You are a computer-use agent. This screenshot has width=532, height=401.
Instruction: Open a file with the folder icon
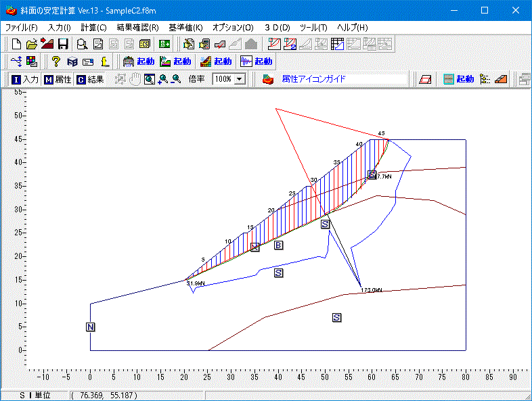(x=32, y=45)
